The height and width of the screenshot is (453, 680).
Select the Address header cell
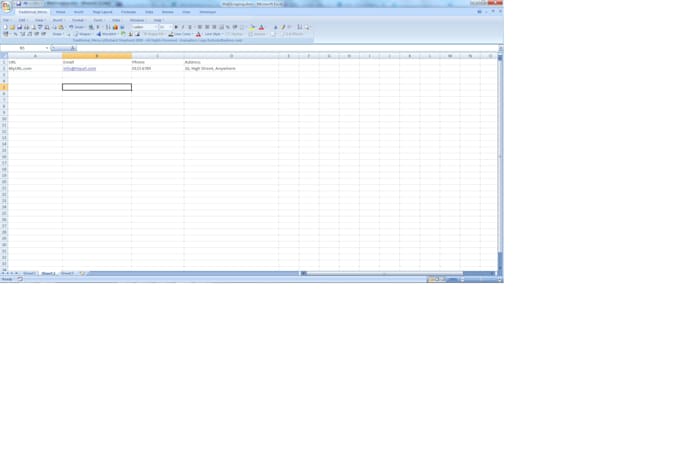[231, 62]
